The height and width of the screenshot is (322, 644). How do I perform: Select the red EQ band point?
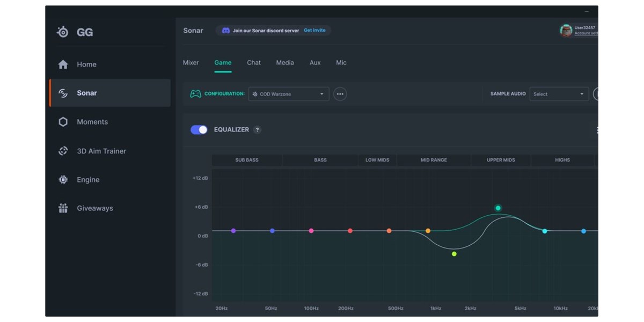[x=350, y=231]
